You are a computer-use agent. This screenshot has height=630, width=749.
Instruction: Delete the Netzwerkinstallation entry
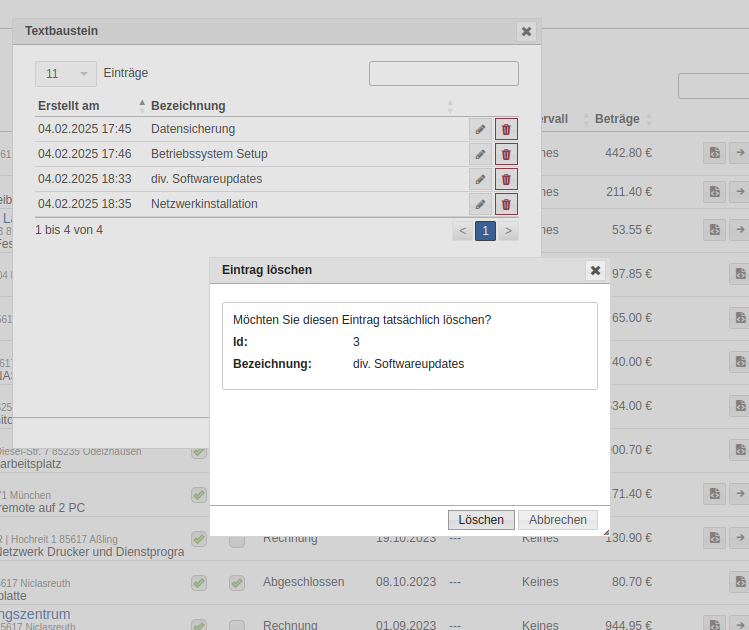pyautogui.click(x=506, y=204)
